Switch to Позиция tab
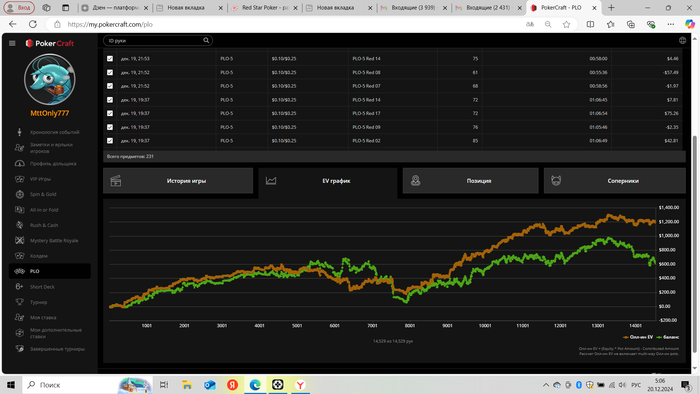700x394 pixels. (x=471, y=181)
